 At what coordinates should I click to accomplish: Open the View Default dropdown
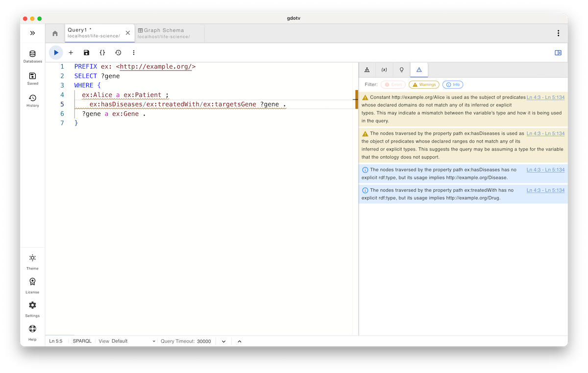click(x=126, y=341)
